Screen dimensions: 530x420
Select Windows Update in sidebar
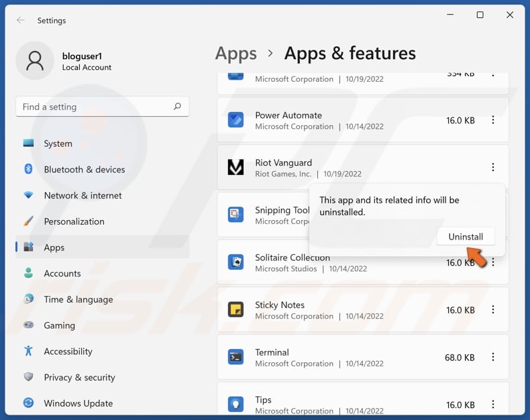point(78,403)
